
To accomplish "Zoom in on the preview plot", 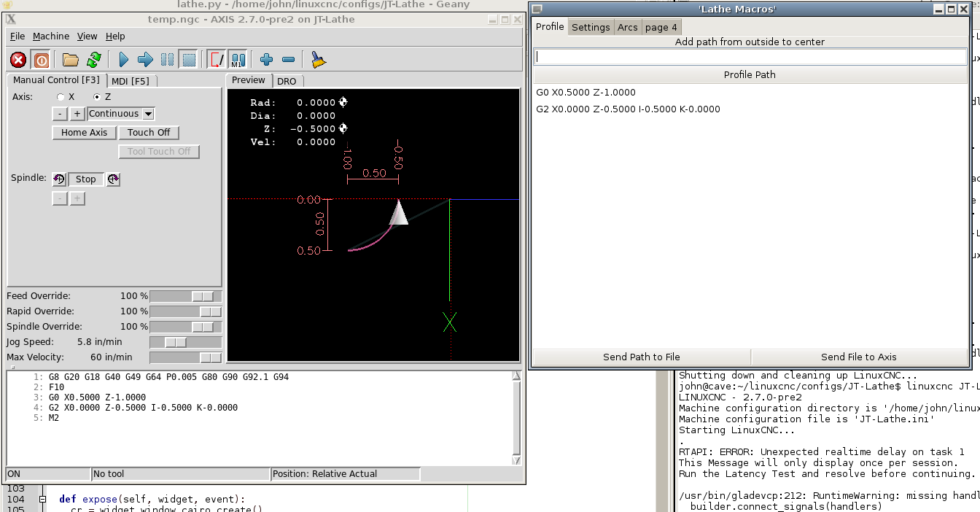I will [x=266, y=60].
